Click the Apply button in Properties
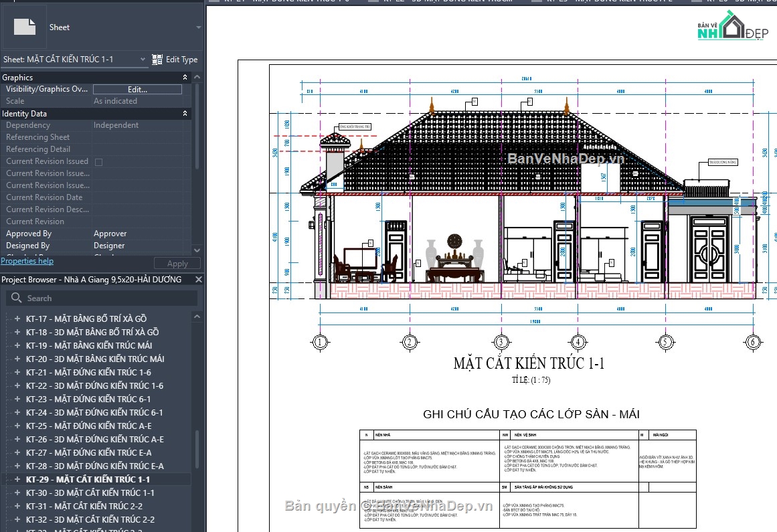Screen dimensions: 777x532 click(x=177, y=264)
